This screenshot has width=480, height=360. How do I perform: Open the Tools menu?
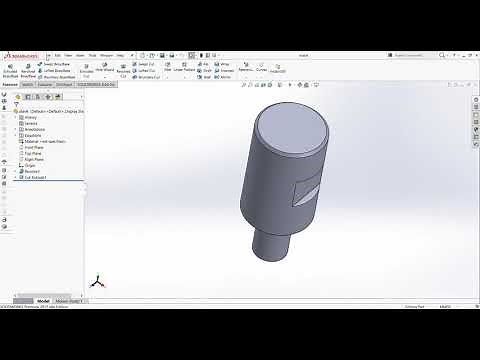[92, 55]
